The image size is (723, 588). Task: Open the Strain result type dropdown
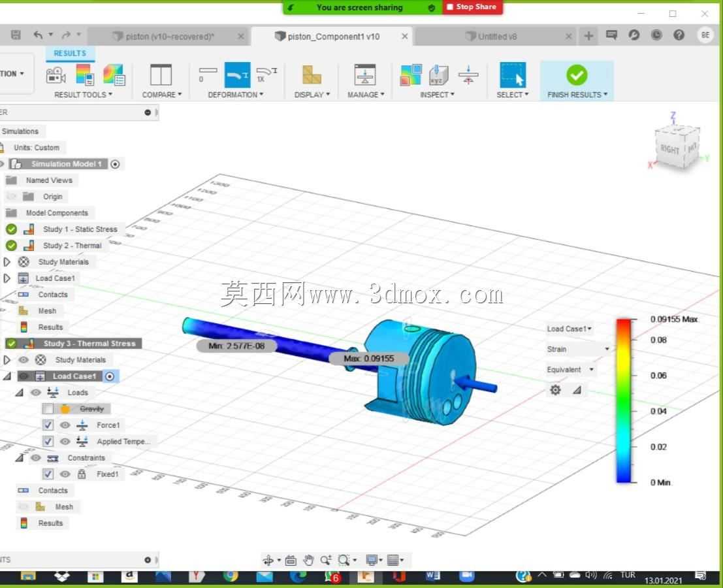pyautogui.click(x=578, y=349)
